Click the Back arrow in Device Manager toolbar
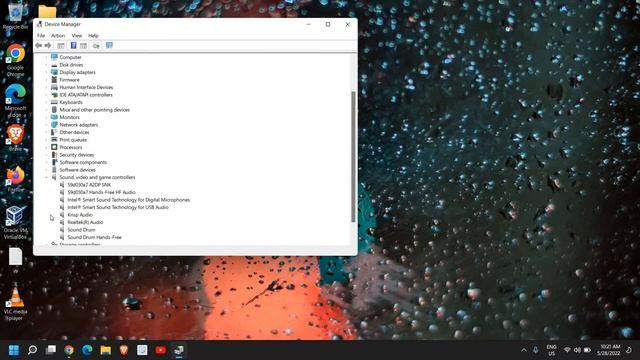Image resolution: width=640 pixels, height=360 pixels. click(39, 45)
